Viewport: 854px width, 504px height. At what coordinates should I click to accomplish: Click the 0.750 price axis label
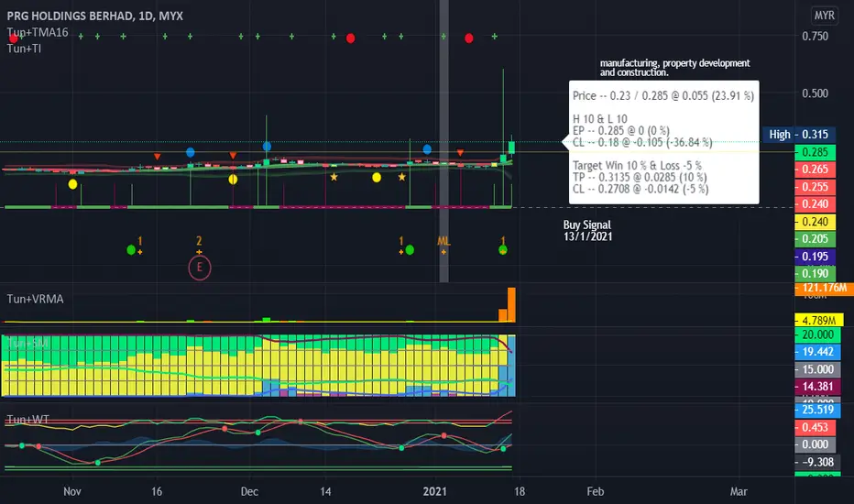[x=815, y=36]
